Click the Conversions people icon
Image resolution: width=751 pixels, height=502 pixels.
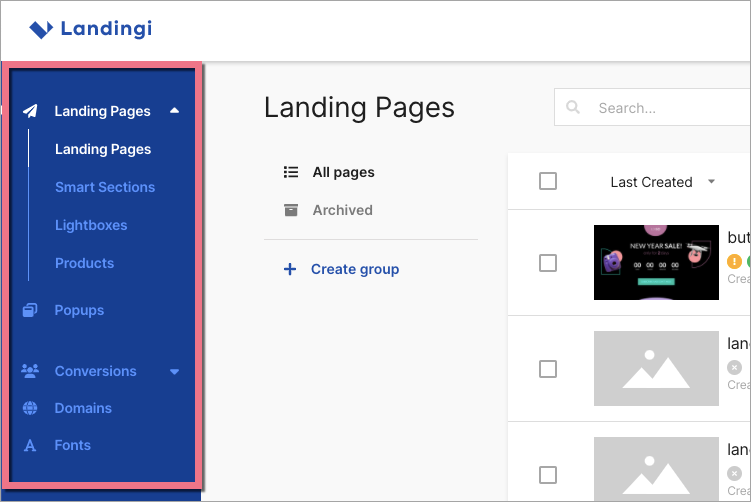tap(30, 371)
